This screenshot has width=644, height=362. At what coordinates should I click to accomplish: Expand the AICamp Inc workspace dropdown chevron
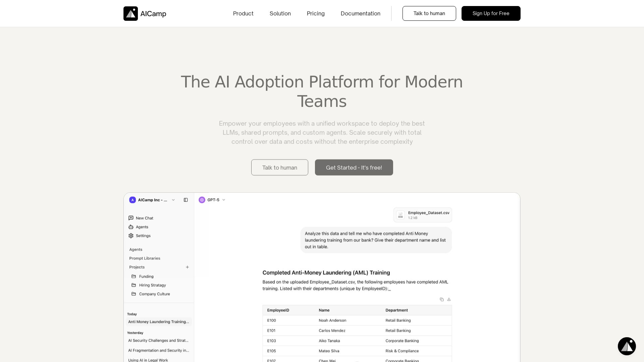173,200
